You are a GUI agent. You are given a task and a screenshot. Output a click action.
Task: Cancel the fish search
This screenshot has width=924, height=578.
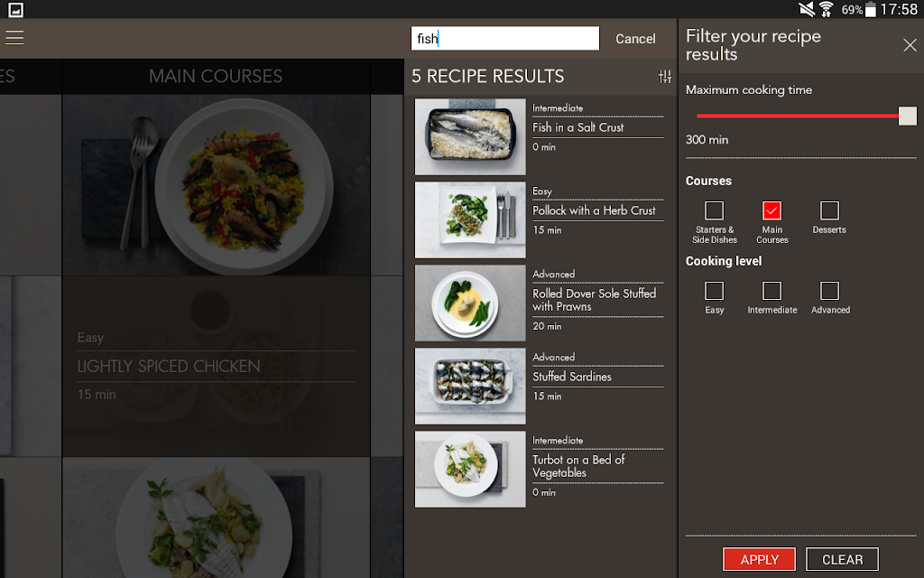tap(635, 39)
